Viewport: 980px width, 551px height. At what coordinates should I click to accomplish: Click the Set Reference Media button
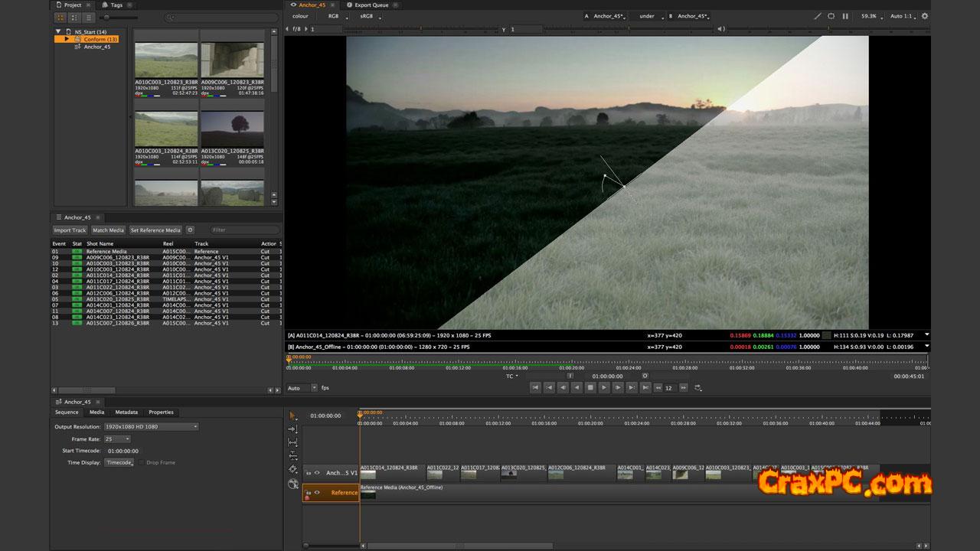155,230
